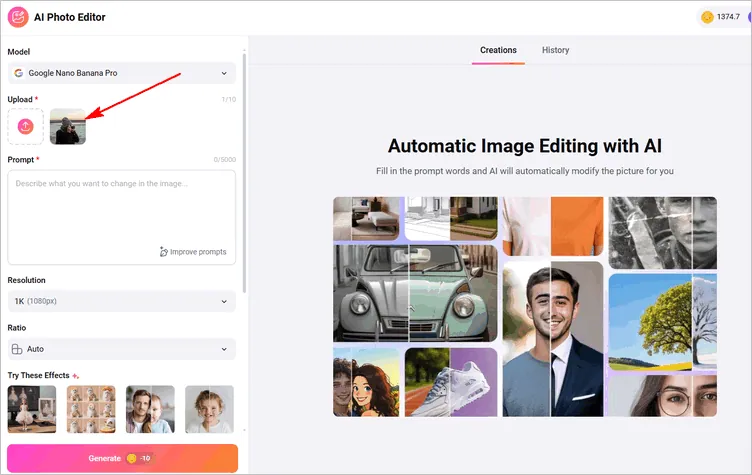Open the woman with glasses sample image
The width and height of the screenshot is (752, 475).
pyautogui.click(x=663, y=395)
